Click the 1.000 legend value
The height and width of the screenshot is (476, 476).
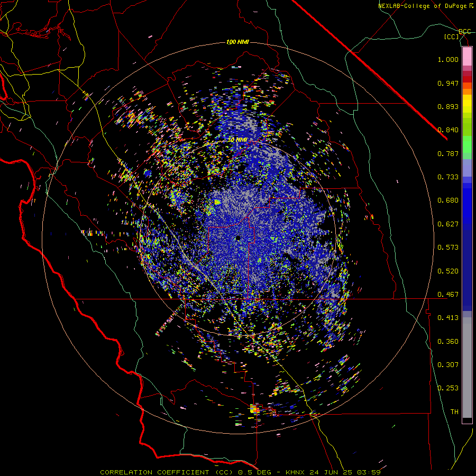(x=448, y=59)
